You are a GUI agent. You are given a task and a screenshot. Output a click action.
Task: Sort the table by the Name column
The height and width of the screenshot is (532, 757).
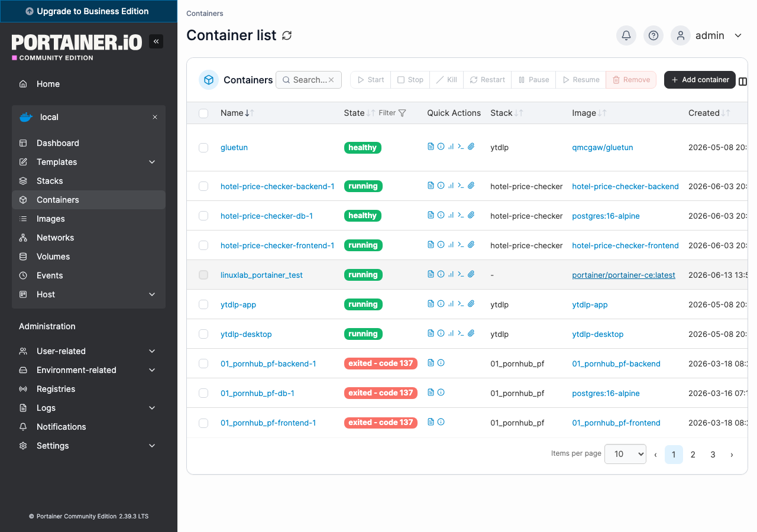pyautogui.click(x=237, y=113)
